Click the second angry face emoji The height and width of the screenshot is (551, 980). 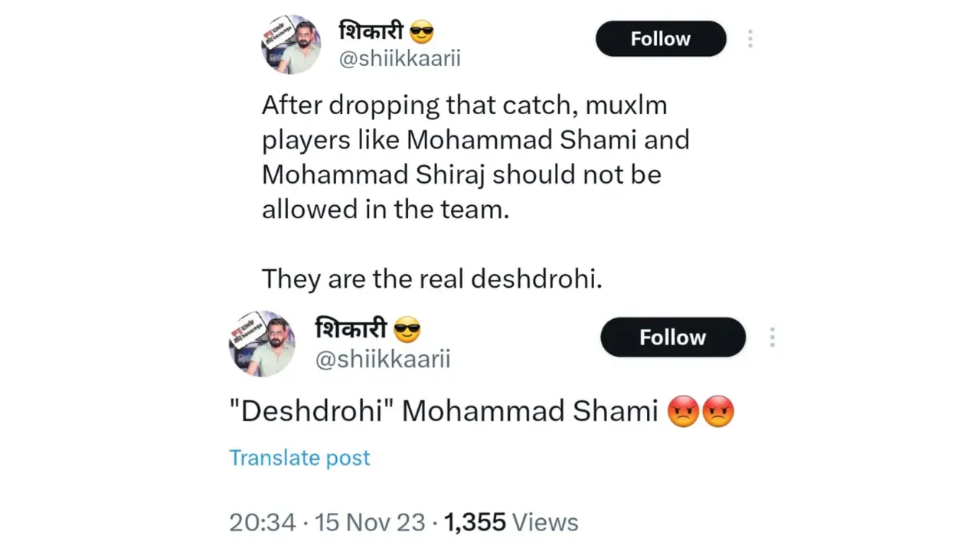coord(718,412)
